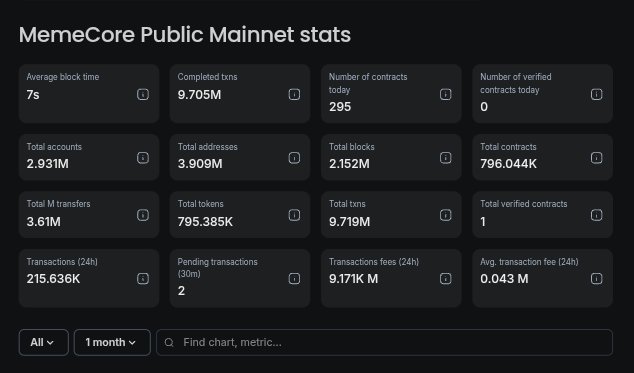Show info for Total txns card
634x373 pixels.
(x=445, y=215)
